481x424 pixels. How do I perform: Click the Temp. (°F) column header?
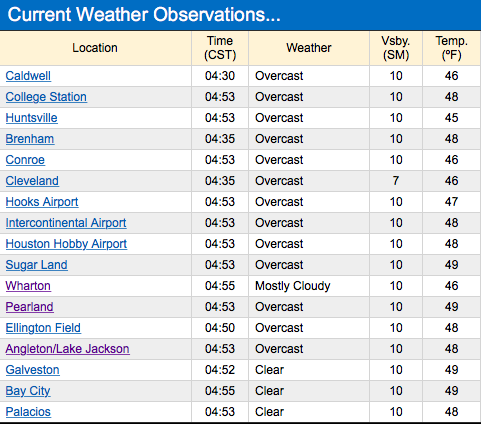click(x=452, y=48)
